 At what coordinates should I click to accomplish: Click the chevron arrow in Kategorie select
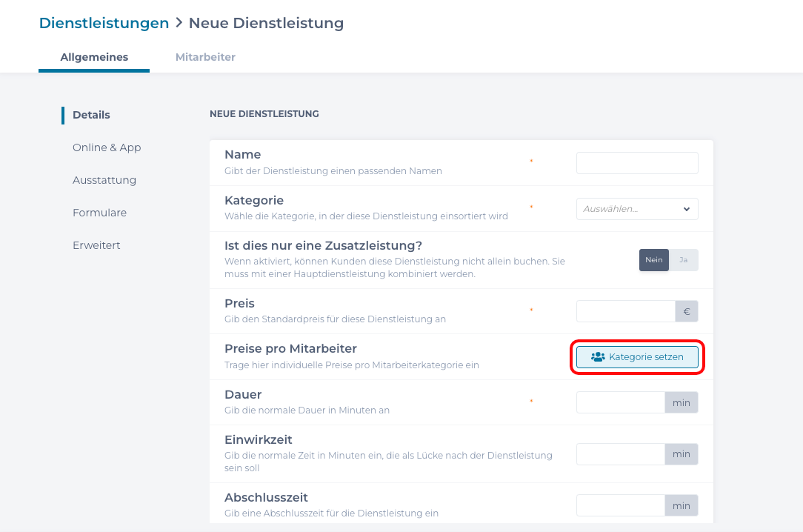(x=687, y=209)
